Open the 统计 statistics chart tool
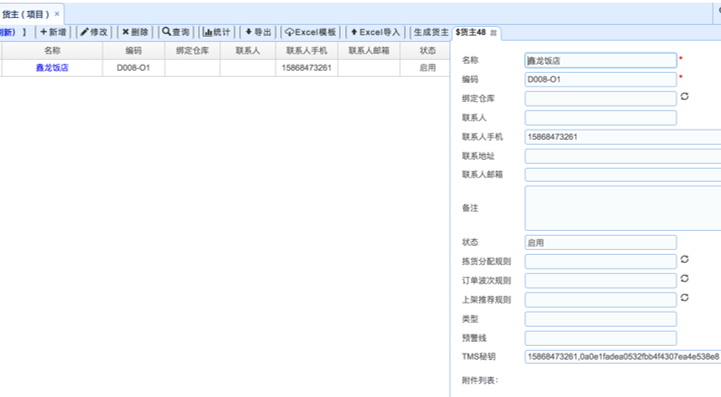This screenshot has width=721, height=397. (217, 32)
